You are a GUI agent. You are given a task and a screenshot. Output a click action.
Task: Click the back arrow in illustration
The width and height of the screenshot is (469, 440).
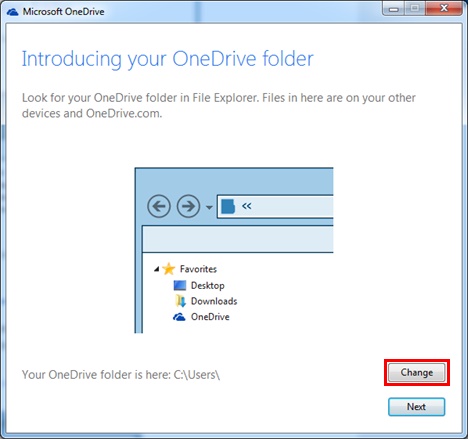pyautogui.click(x=159, y=206)
